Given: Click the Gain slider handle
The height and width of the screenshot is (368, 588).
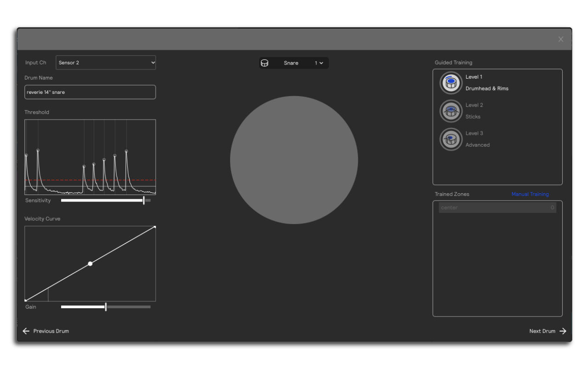Looking at the screenshot, I should 106,307.
